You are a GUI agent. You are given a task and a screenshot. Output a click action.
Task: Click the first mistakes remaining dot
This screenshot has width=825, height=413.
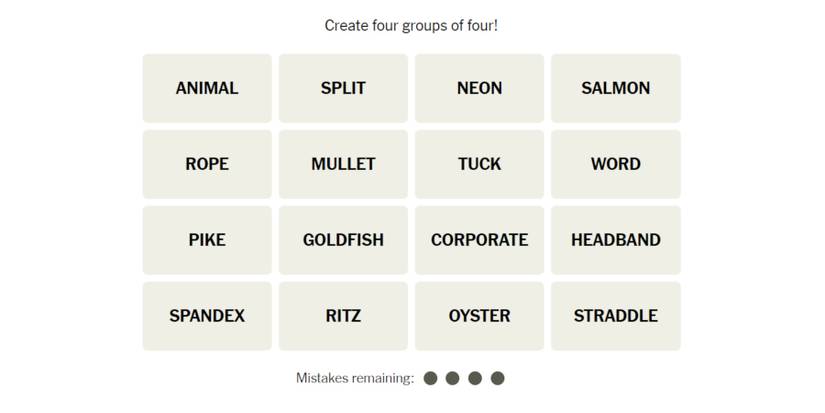click(431, 378)
